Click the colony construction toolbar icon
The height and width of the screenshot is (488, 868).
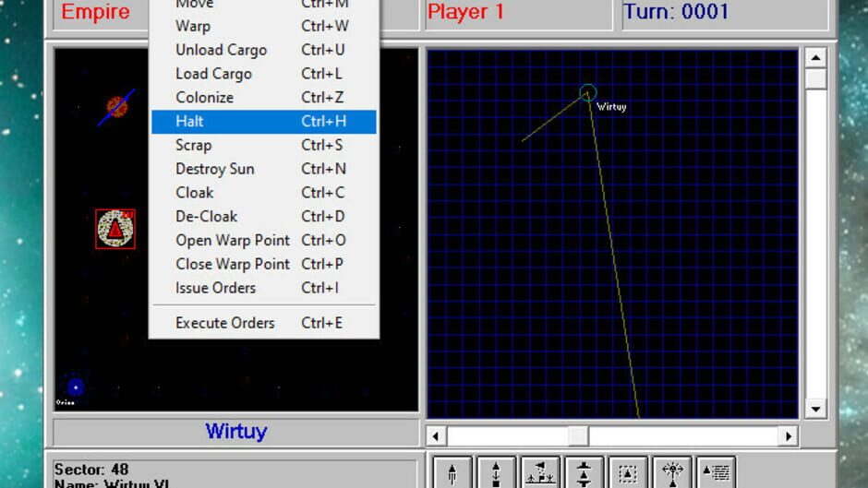point(540,472)
